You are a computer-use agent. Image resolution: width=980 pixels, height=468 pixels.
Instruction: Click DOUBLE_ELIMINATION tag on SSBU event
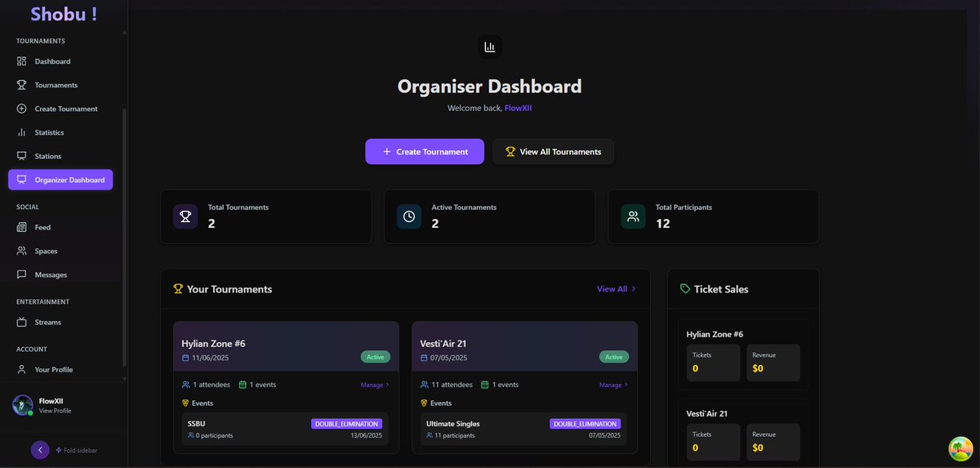(x=346, y=424)
